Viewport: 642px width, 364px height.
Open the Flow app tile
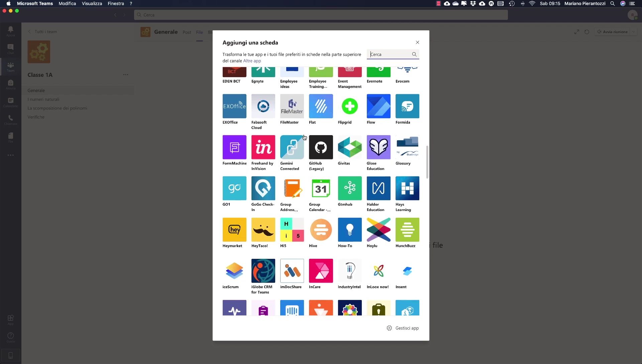click(379, 106)
